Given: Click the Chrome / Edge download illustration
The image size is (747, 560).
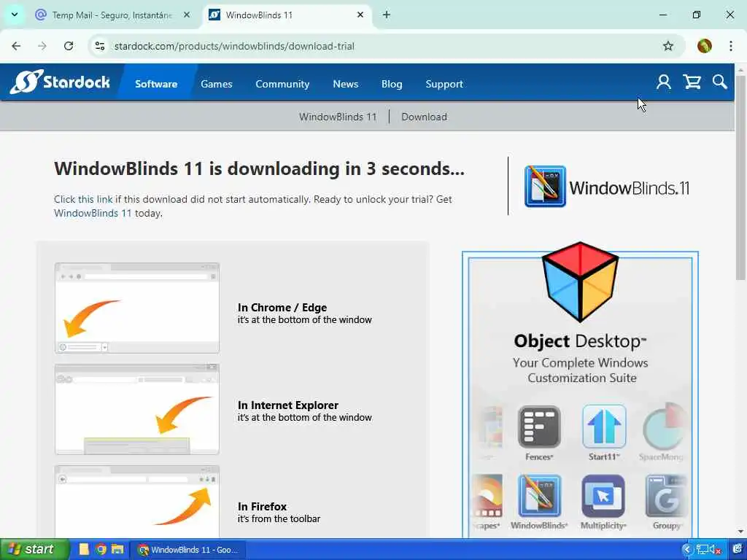Looking at the screenshot, I should click(x=137, y=308).
